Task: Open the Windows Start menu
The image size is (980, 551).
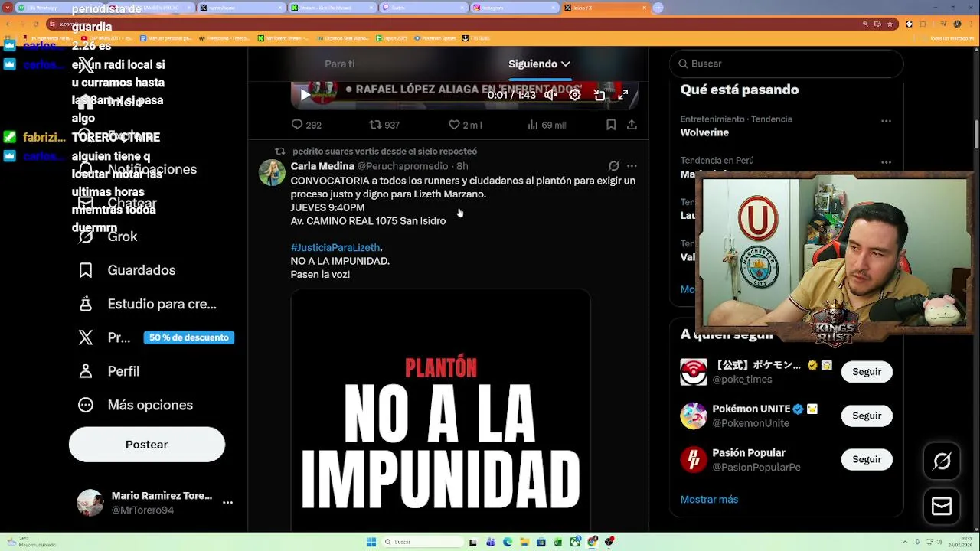Action: pyautogui.click(x=371, y=542)
